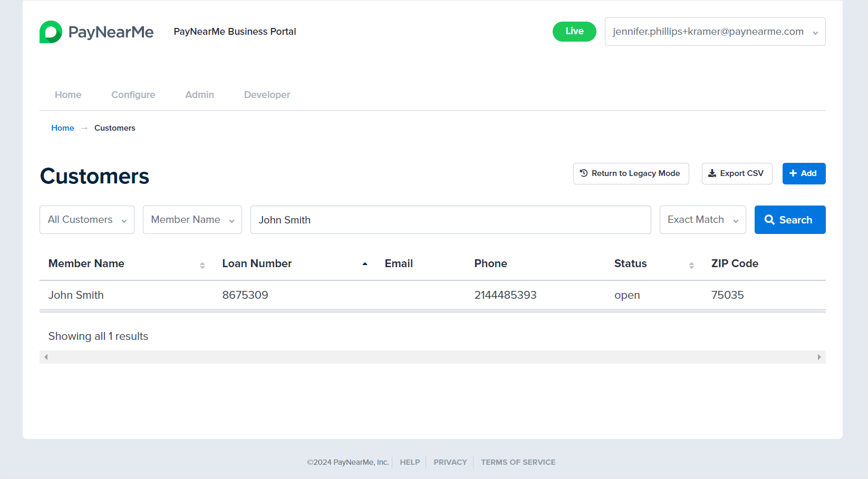Expand the All Customers filter dropdown
Viewport: 868px width, 479px height.
click(87, 220)
